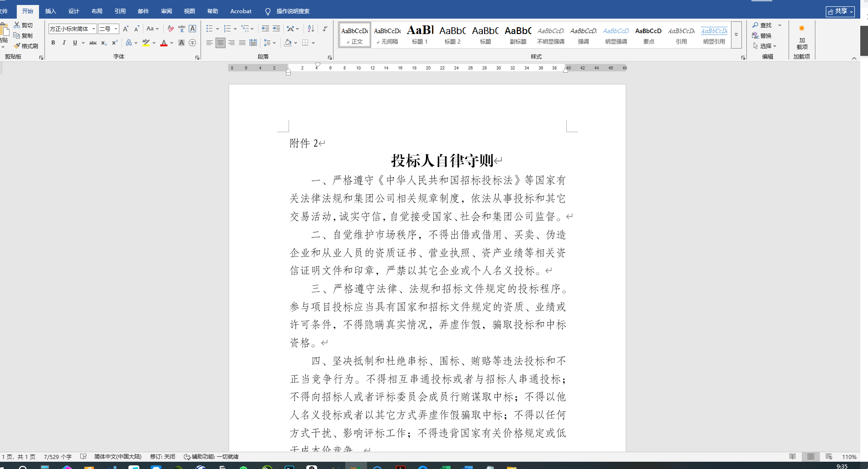Open the Design (设计) tab
Screen dimensions: 868x469
tap(74, 11)
